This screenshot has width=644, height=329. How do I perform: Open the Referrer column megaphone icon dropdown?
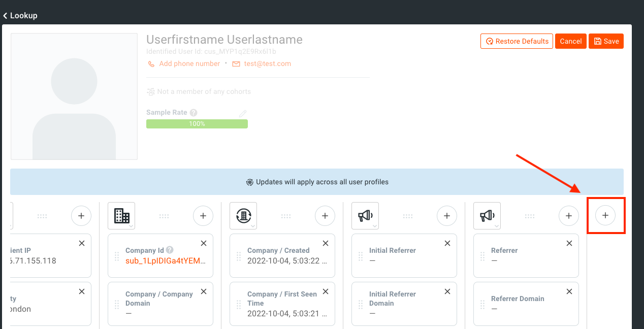coord(487,216)
